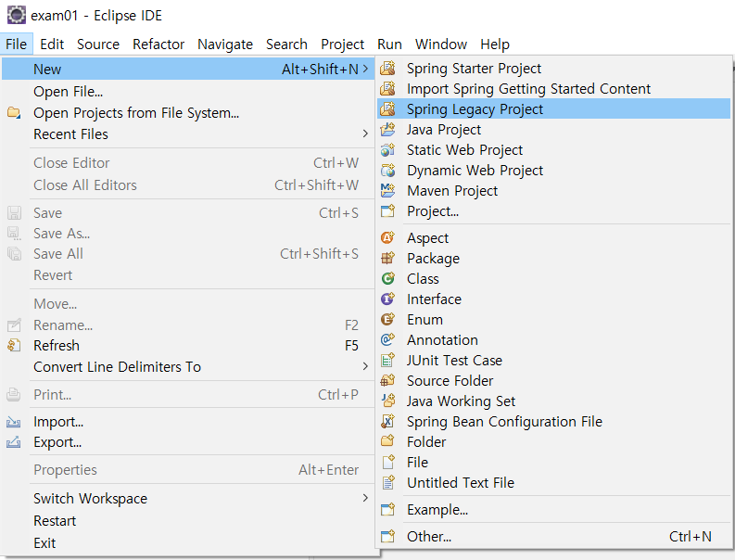Click the Java Project icon
Viewport: 735px width, 560px height.
[387, 130]
